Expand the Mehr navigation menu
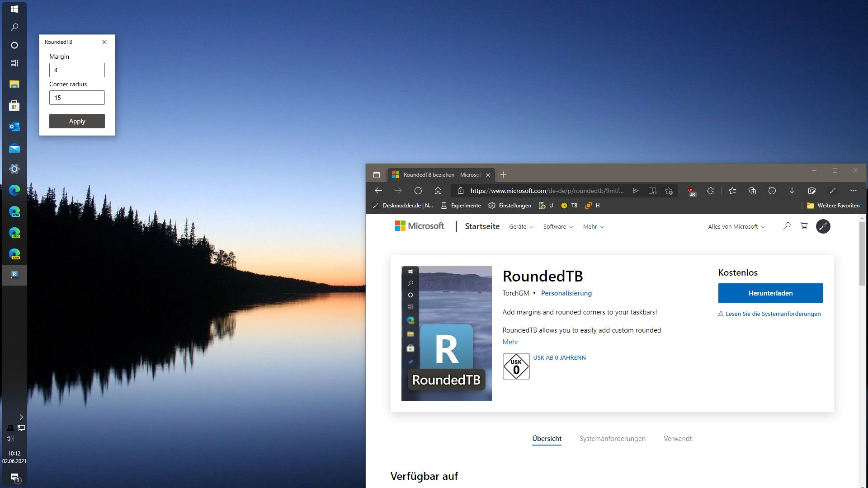Screen dimensions: 868x488 [x=593, y=227]
